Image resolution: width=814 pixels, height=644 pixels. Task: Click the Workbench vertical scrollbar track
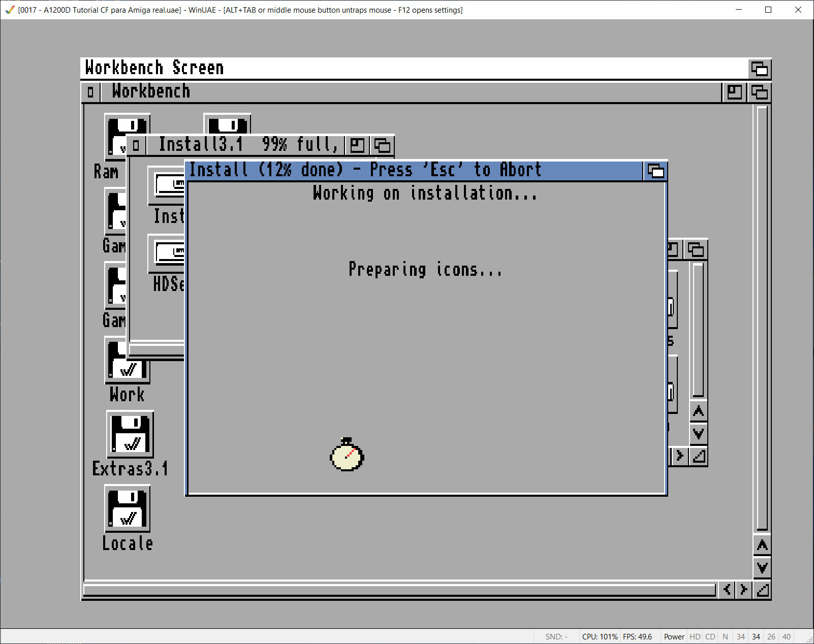click(x=762, y=318)
